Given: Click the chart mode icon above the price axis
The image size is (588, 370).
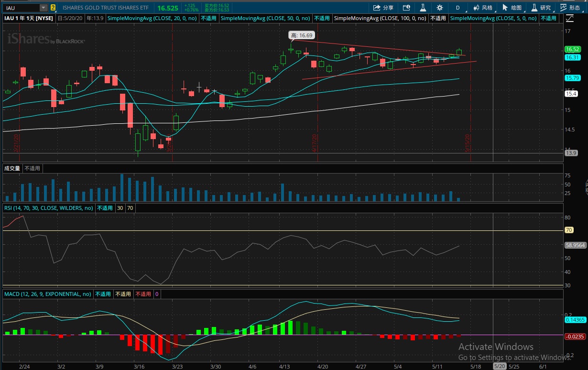Looking at the screenshot, I should [x=569, y=18].
